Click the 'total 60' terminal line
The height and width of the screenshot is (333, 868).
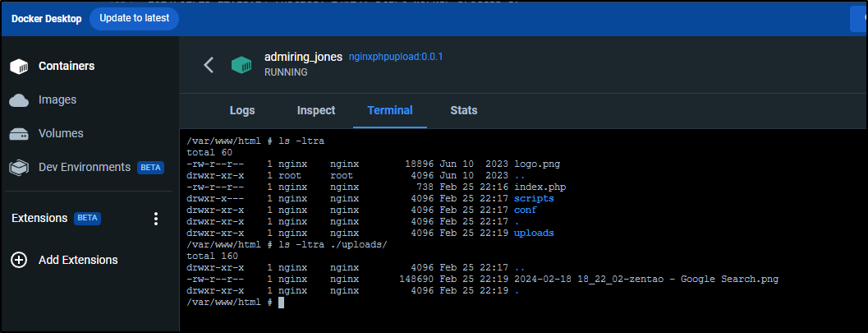pyautogui.click(x=209, y=152)
